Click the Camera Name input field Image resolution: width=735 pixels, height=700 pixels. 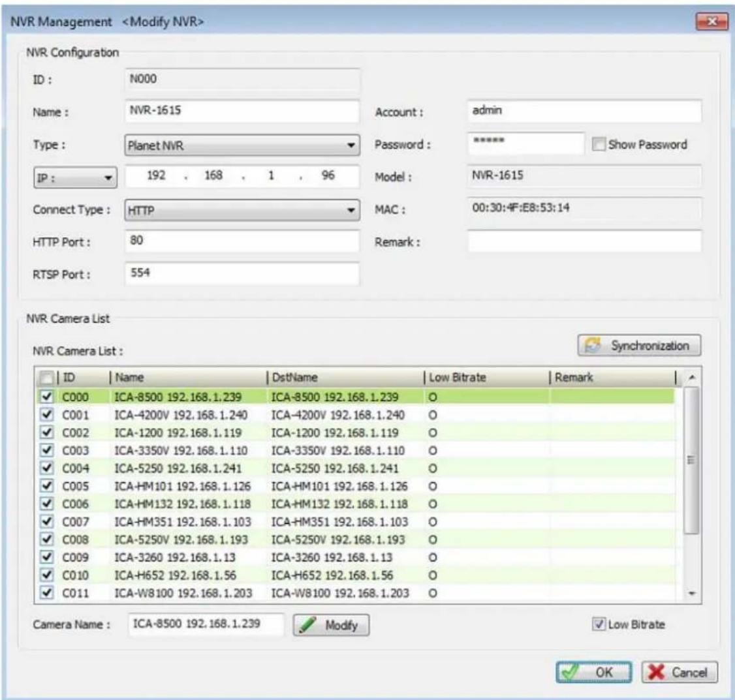[x=206, y=624]
